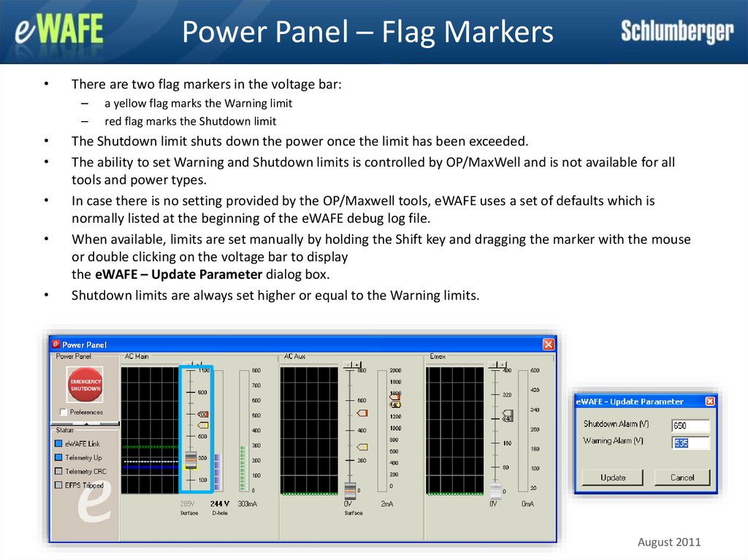This screenshot has height=560, width=748.
Task: Click the AC Aux 0V reading
Action: click(348, 504)
